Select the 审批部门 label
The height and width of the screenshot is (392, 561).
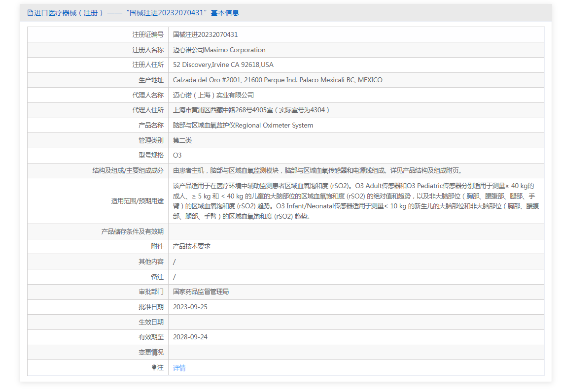pyautogui.click(x=151, y=292)
